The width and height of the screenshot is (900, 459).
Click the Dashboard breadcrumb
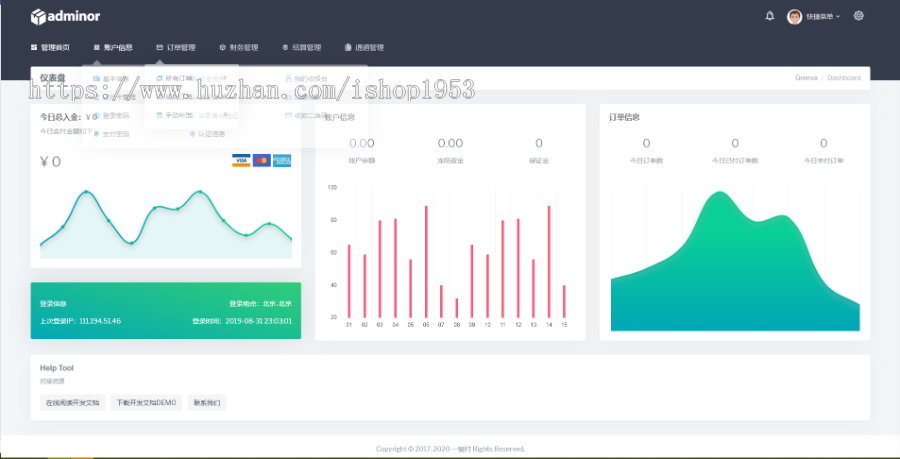pyautogui.click(x=844, y=78)
